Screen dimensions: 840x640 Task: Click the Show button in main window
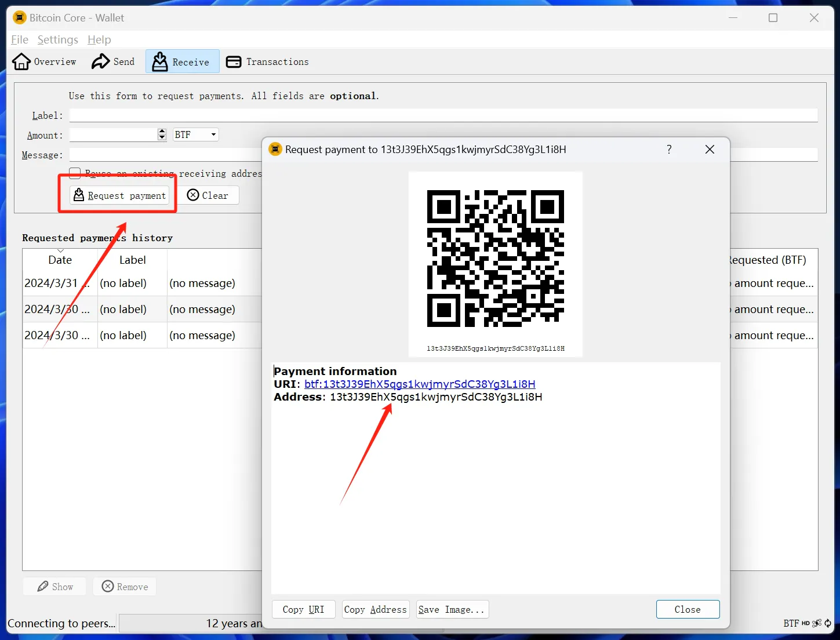(x=54, y=587)
